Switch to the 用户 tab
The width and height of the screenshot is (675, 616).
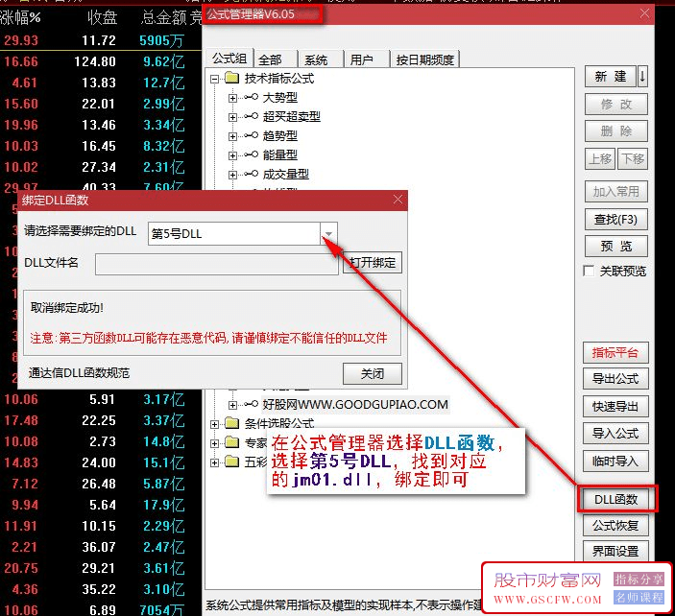pos(362,59)
